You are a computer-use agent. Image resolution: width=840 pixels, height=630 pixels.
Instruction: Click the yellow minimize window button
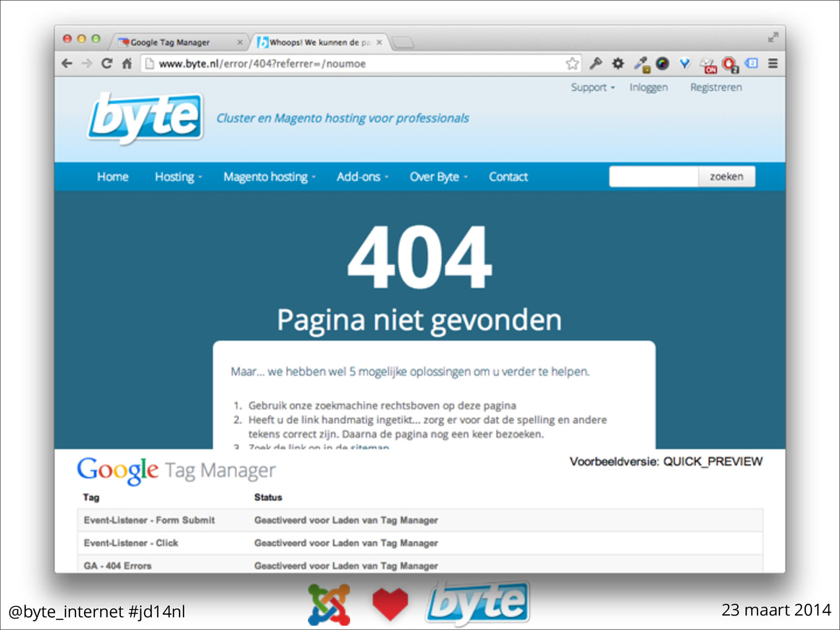pyautogui.click(x=81, y=38)
